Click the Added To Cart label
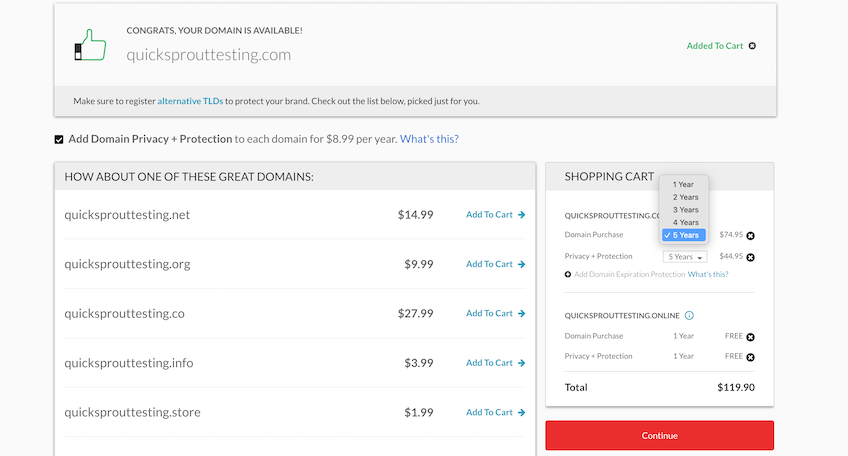This screenshot has width=848, height=456. click(714, 46)
